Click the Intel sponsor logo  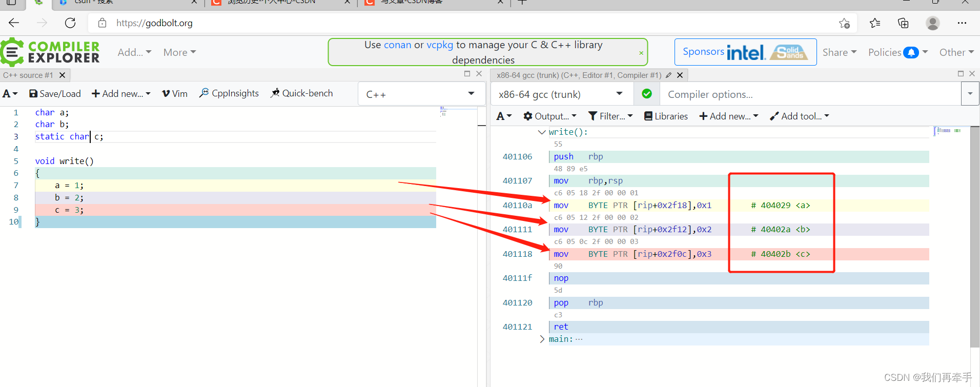(746, 52)
